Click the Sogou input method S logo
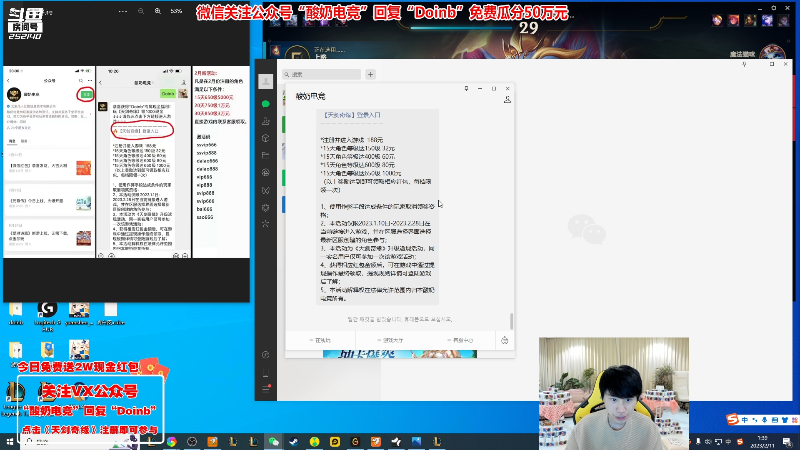The image size is (800, 450). pos(733,419)
